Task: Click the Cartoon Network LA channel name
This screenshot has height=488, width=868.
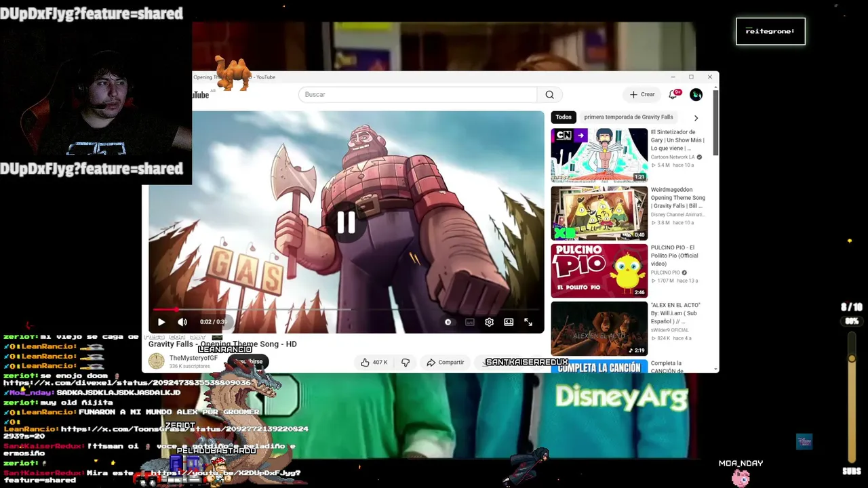Action: click(673, 157)
